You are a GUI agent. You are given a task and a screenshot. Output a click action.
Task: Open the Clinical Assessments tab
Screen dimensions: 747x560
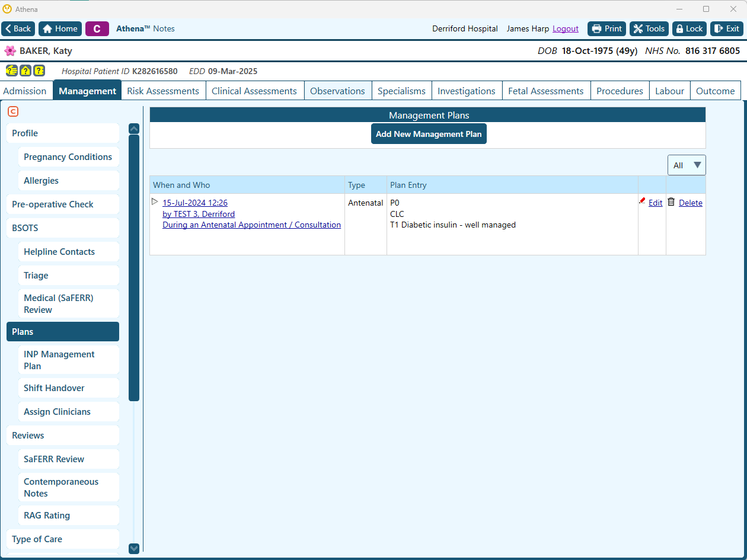click(x=254, y=91)
